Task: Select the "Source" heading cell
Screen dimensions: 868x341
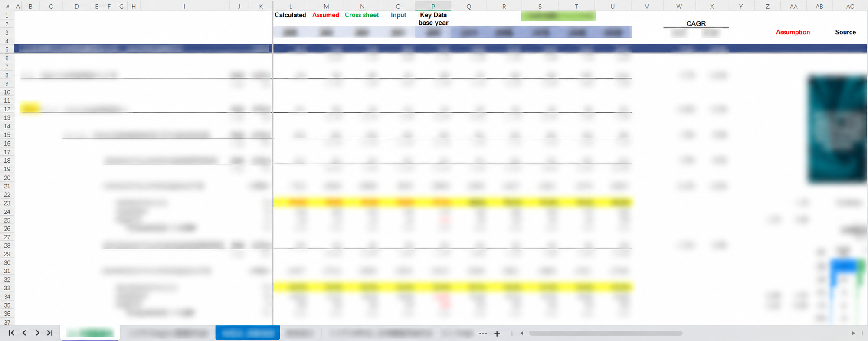Action: [x=845, y=32]
